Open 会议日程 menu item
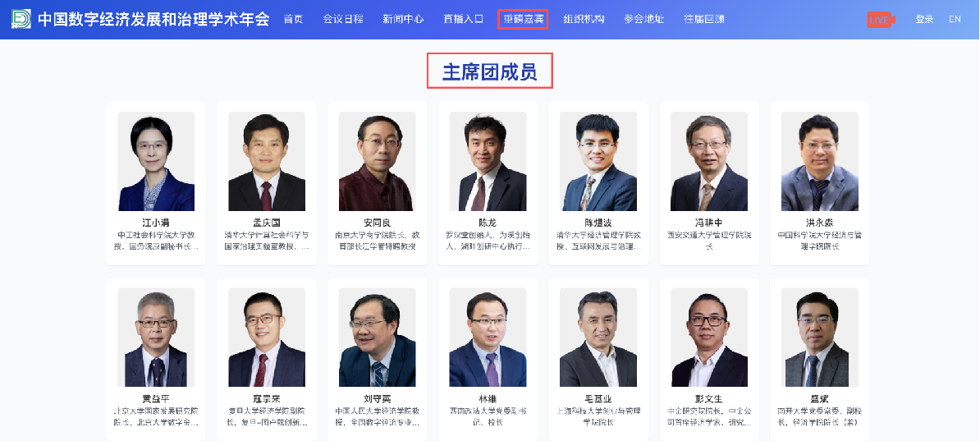The width and height of the screenshot is (980, 441). coord(342,19)
